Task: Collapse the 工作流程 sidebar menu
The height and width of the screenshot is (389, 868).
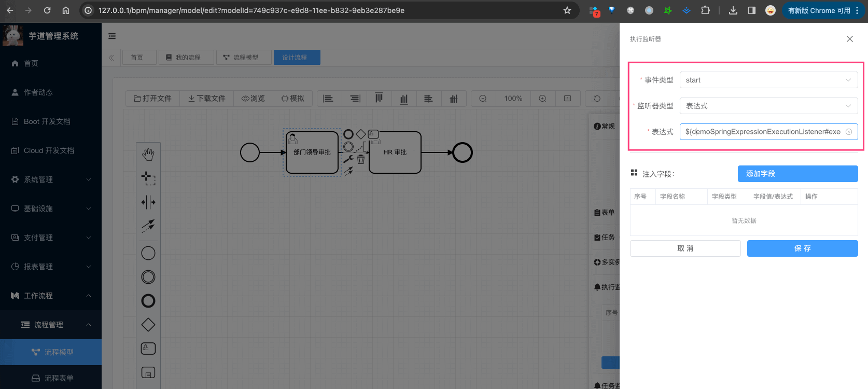Action: coord(51,296)
